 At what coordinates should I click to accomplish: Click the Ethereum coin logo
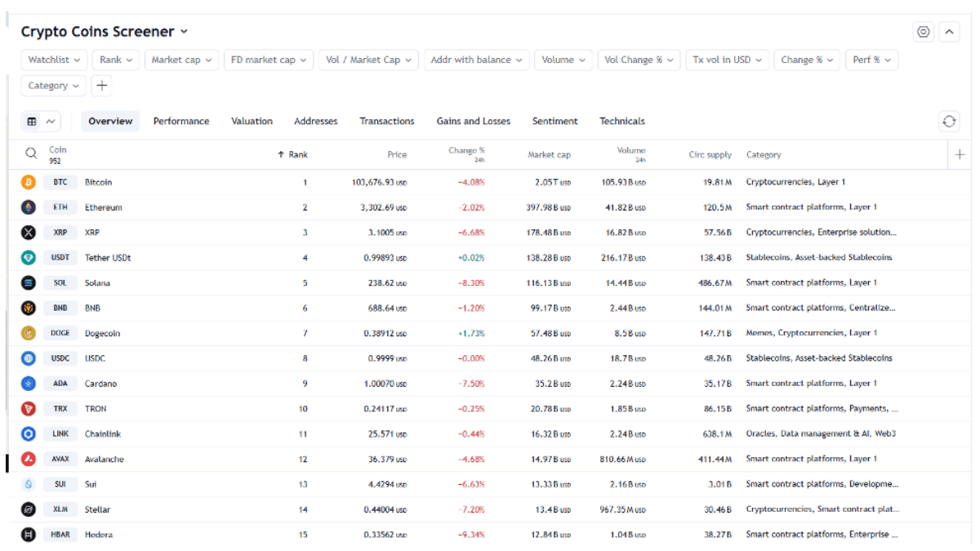click(x=27, y=207)
